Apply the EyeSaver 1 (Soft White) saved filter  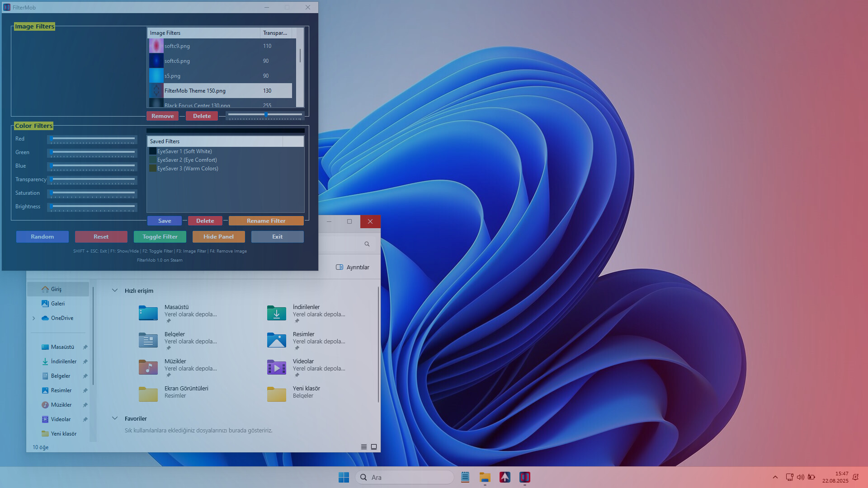point(184,151)
